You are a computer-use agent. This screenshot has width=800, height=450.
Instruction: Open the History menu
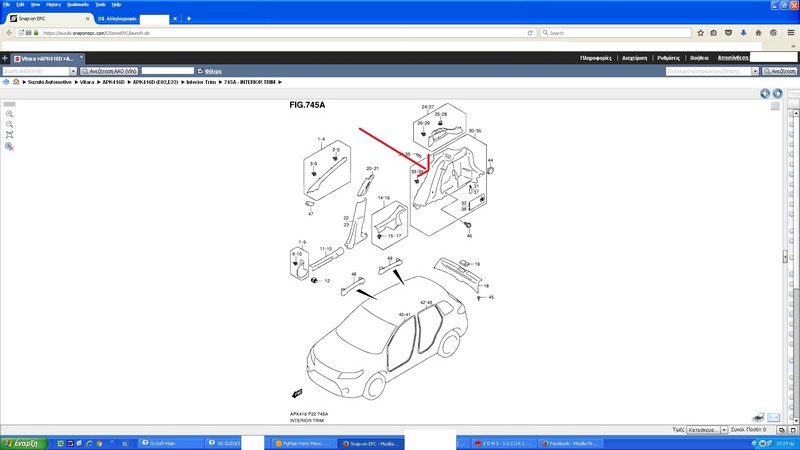pyautogui.click(x=53, y=5)
